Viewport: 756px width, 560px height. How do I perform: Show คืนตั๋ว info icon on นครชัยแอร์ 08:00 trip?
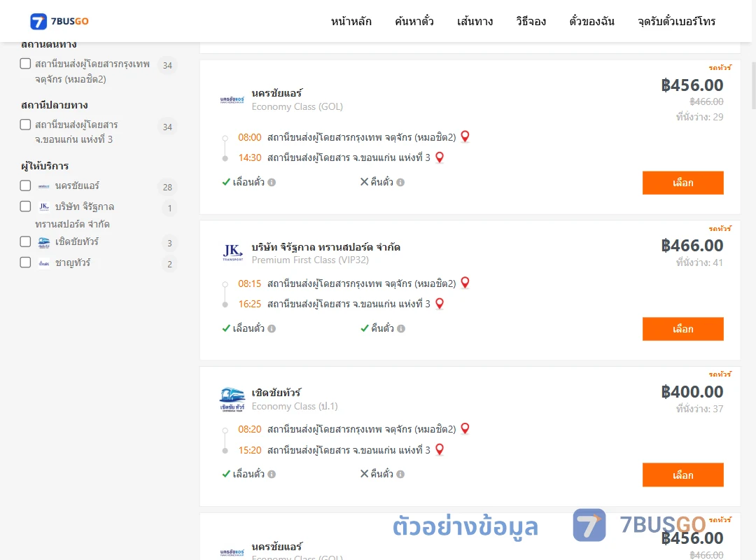400,182
